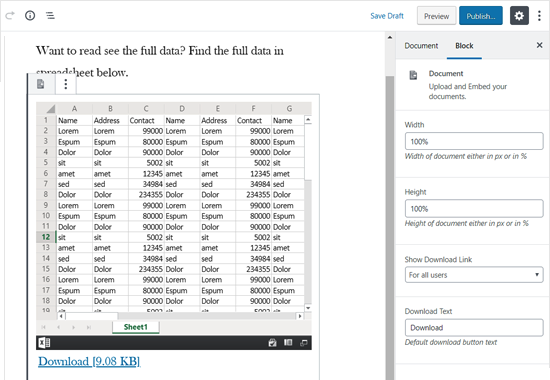Screen dimensions: 550x380
Task: Go to last sheet navigation arrow
Action: [x=89, y=327]
